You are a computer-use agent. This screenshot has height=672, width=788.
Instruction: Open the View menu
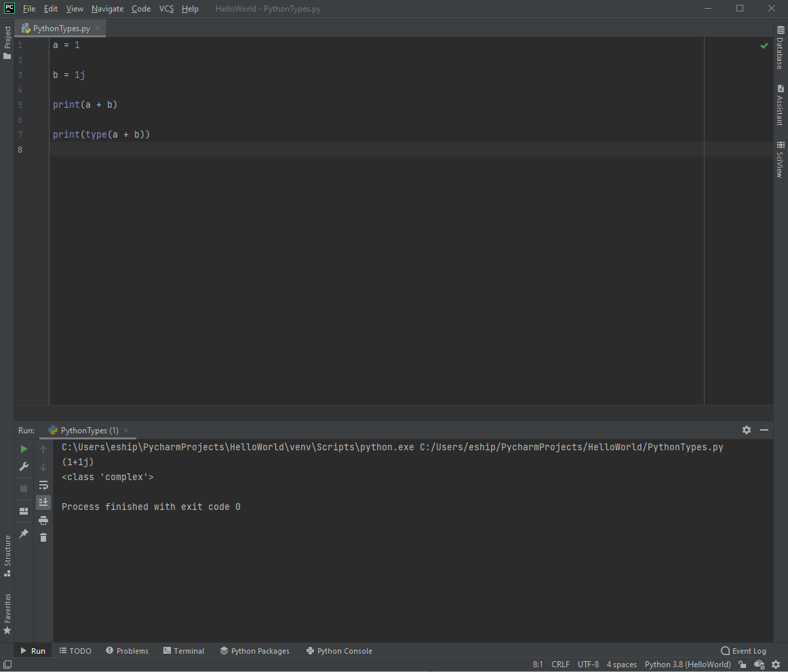click(75, 9)
